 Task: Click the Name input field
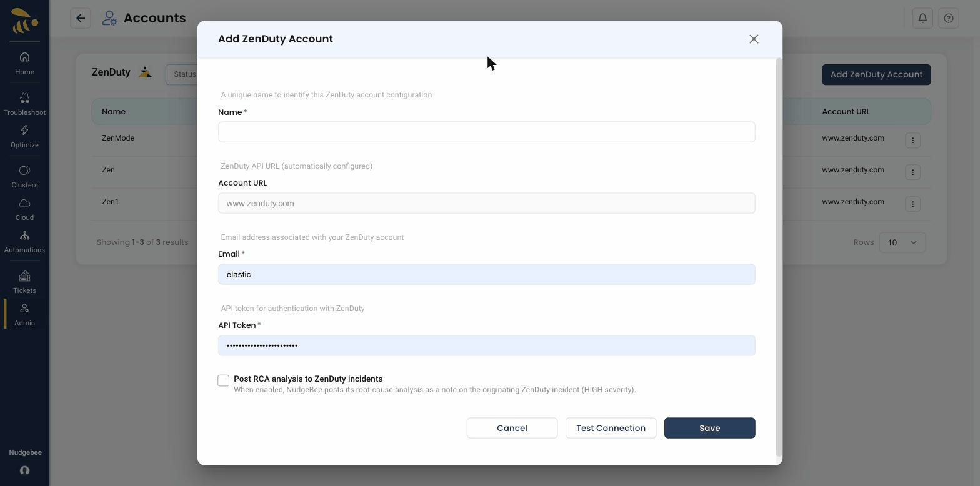pos(486,132)
